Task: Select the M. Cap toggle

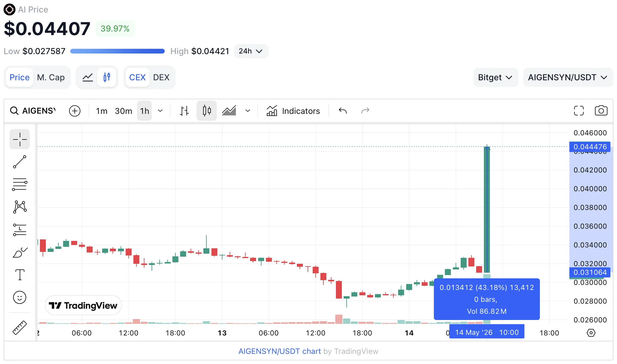Action: point(51,77)
